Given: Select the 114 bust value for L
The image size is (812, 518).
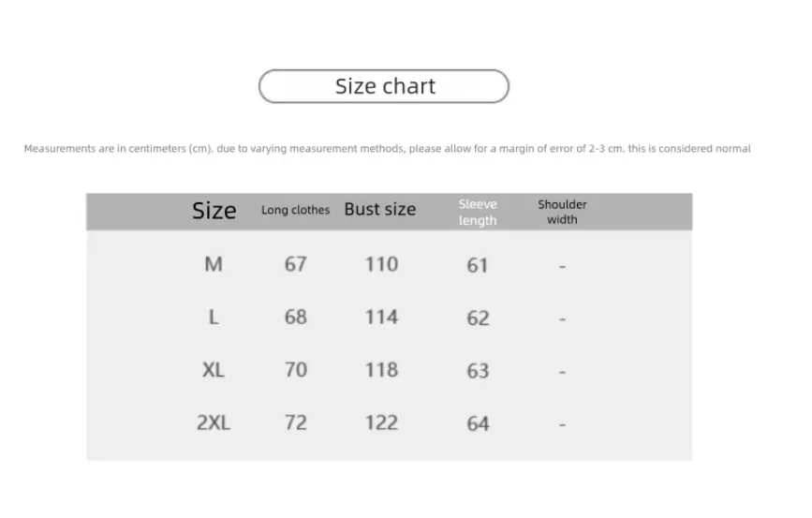Looking at the screenshot, I should (381, 318).
